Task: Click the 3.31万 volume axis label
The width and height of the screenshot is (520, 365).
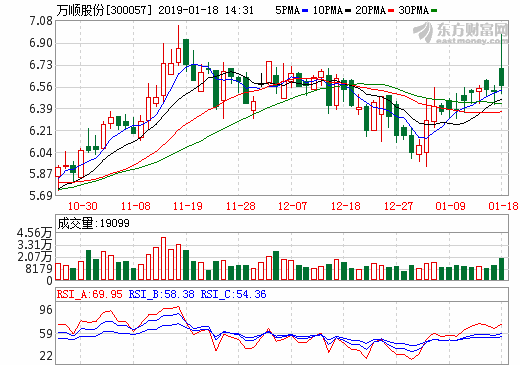Action: click(34, 245)
